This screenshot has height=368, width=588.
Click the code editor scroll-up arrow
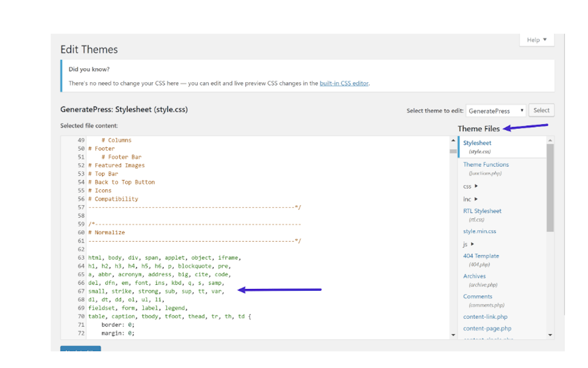click(x=453, y=140)
